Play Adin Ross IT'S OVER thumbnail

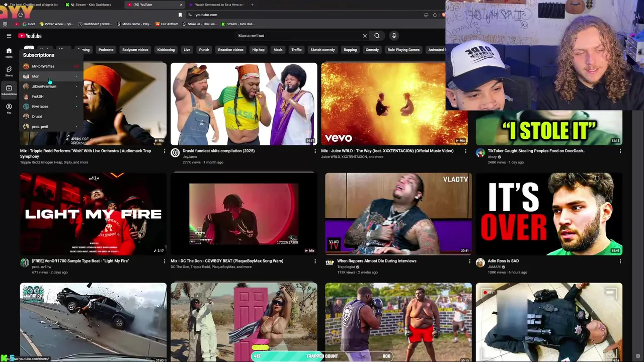549,214
